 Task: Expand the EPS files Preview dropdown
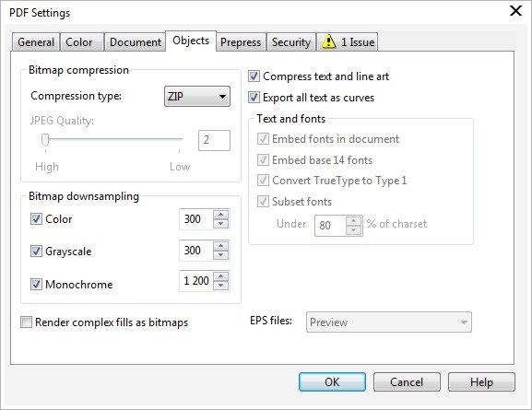click(388, 322)
